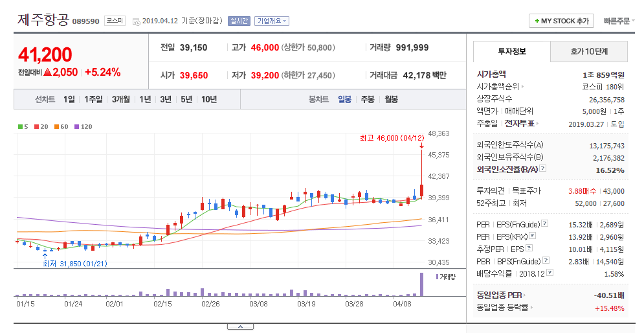
Task: Open the 전자투표 link
Action: (521, 123)
